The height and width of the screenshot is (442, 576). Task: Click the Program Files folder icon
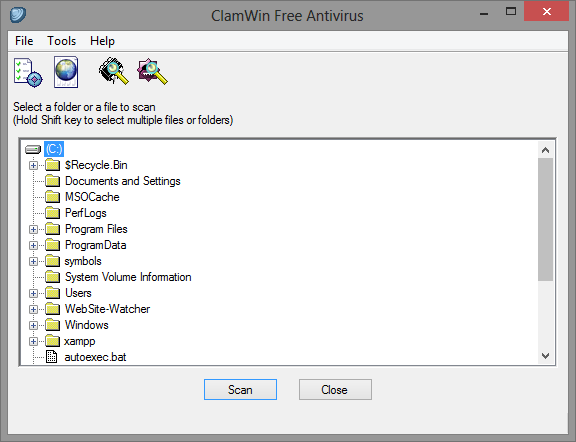pos(53,229)
